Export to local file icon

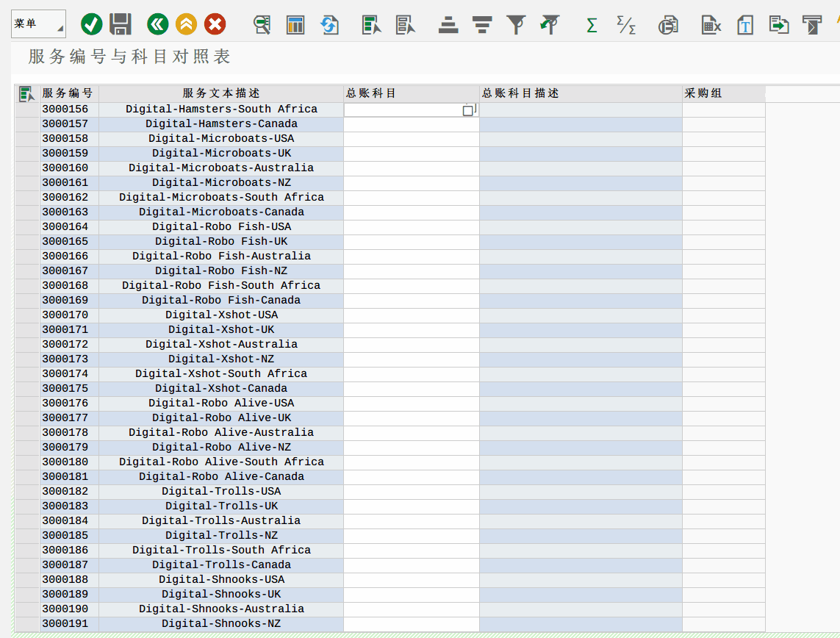point(778,25)
